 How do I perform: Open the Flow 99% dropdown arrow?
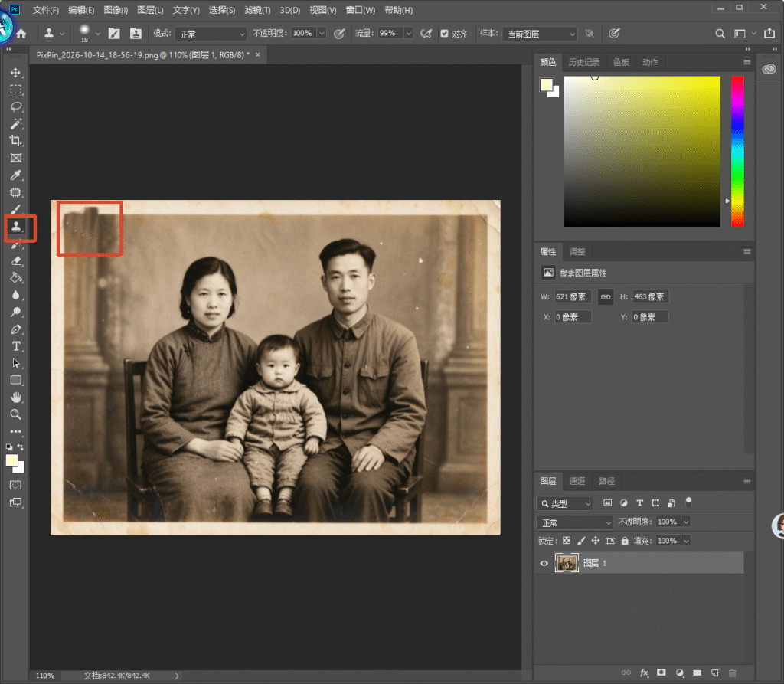pyautogui.click(x=409, y=34)
